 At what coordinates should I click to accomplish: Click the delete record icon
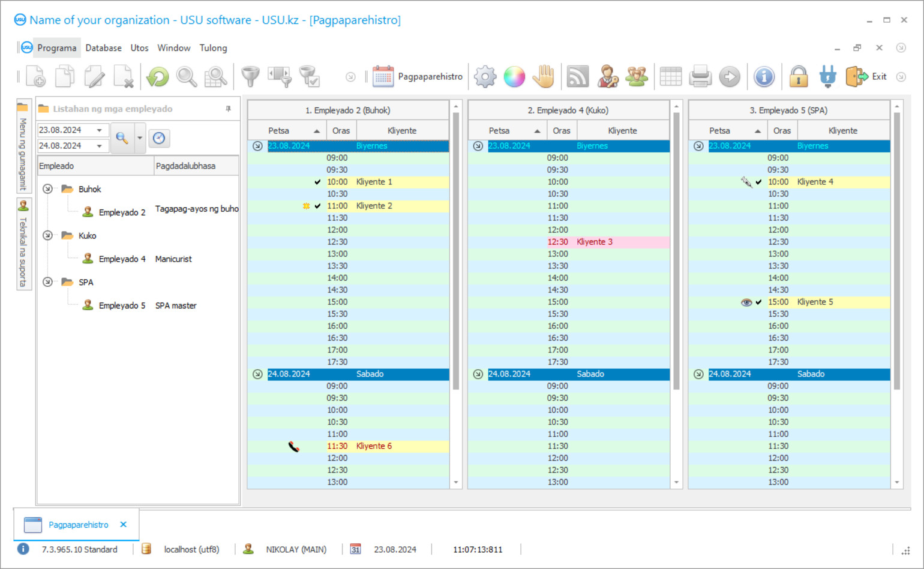(124, 77)
